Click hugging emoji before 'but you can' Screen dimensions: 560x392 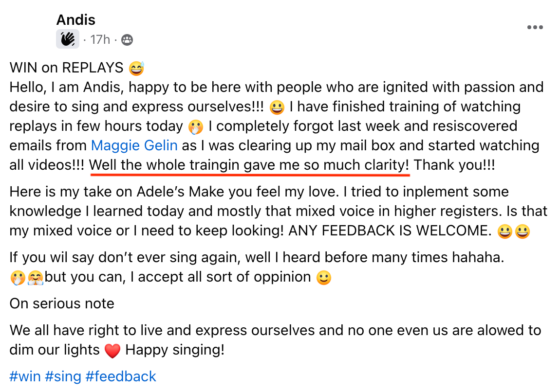click(37, 278)
